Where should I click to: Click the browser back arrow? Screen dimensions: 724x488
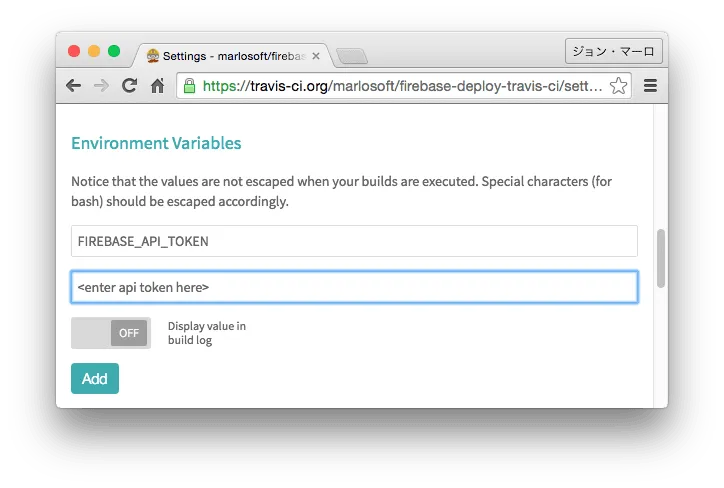click(73, 86)
